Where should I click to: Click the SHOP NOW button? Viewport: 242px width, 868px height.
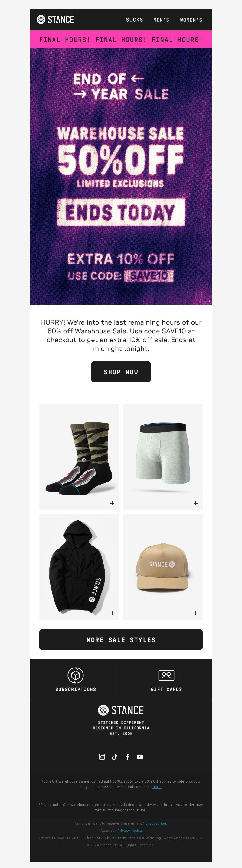(x=121, y=372)
